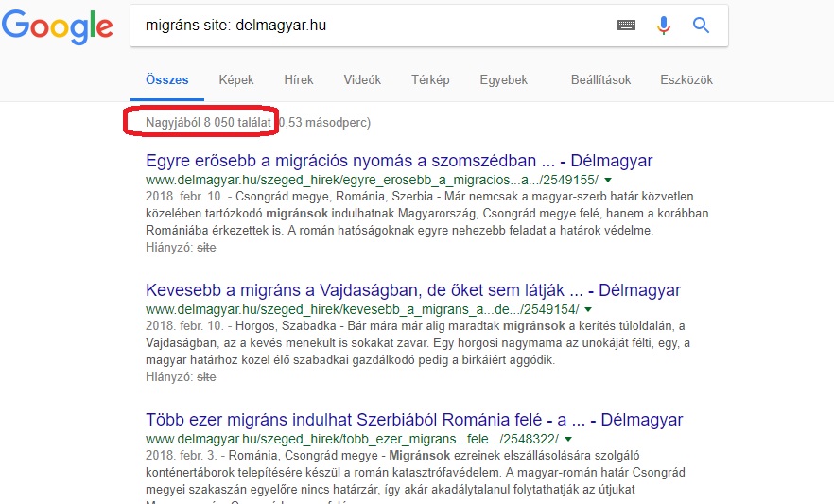Image resolution: width=834 pixels, height=504 pixels.
Task: Select the Összes tab
Action: click(167, 80)
